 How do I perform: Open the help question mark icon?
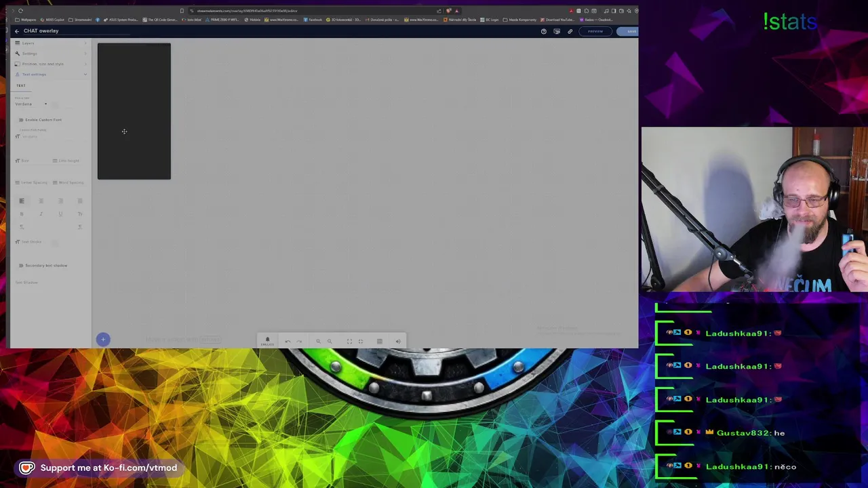point(543,31)
